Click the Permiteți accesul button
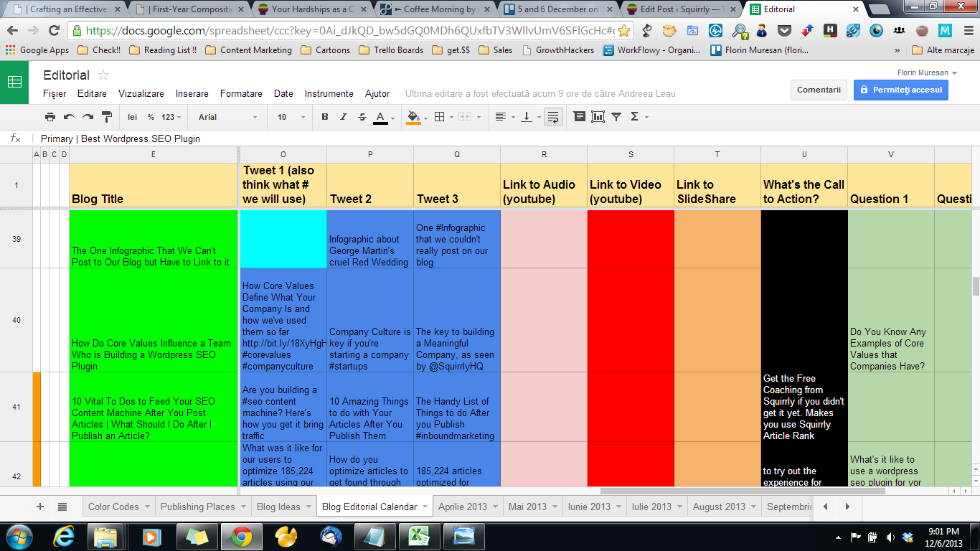Image resolution: width=980 pixels, height=551 pixels. pyautogui.click(x=900, y=90)
